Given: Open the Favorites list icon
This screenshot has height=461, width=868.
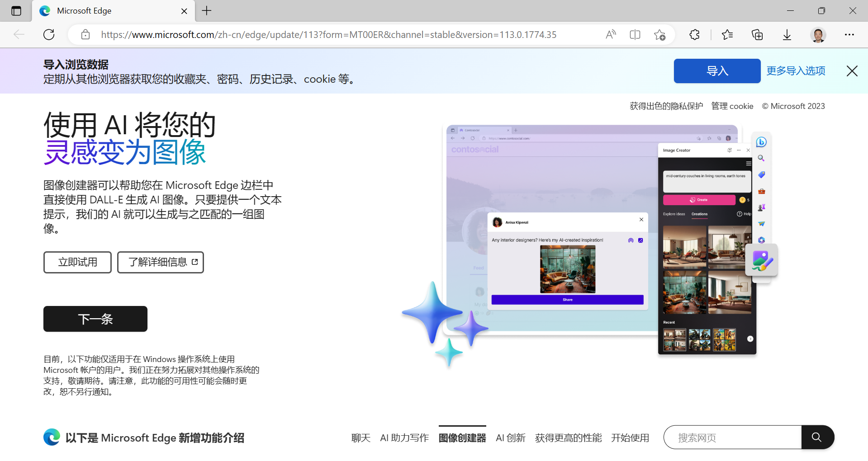Looking at the screenshot, I should click(x=727, y=35).
